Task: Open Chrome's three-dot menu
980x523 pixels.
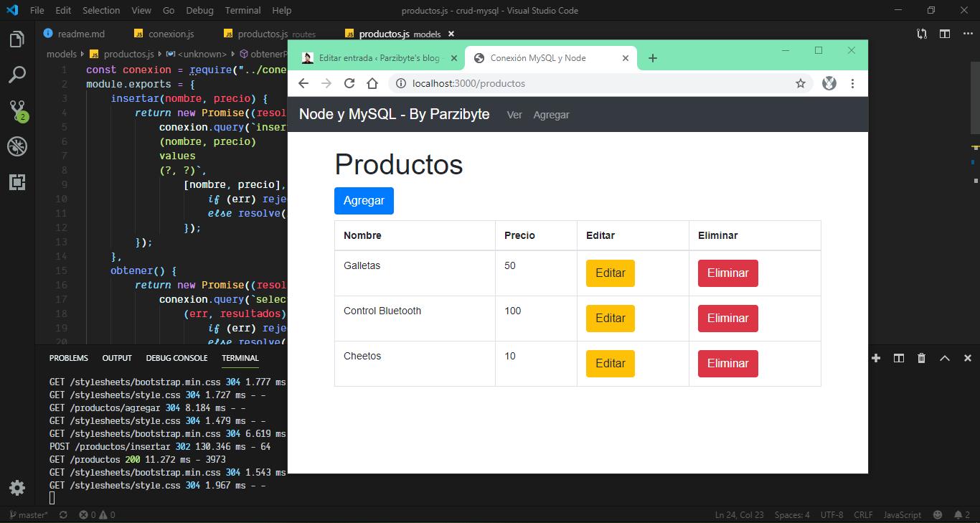Action: click(x=852, y=83)
